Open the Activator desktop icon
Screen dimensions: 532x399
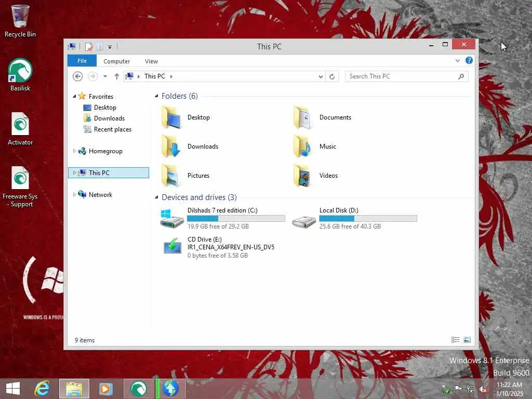(20, 129)
